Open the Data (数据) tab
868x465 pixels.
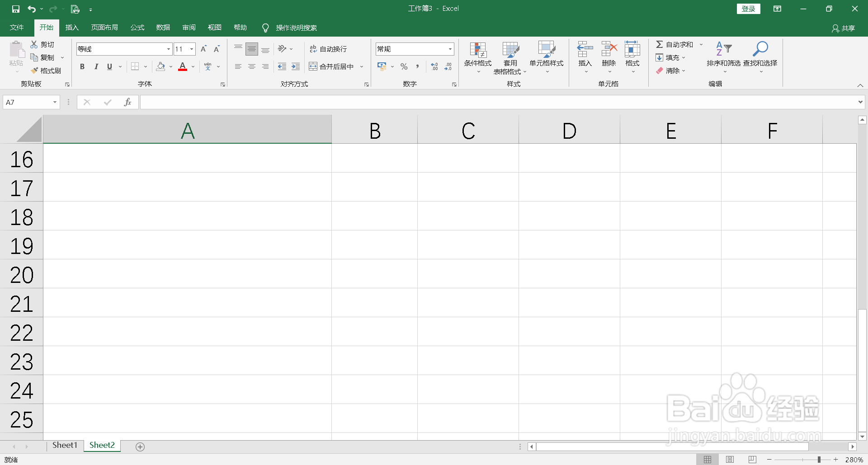(163, 28)
